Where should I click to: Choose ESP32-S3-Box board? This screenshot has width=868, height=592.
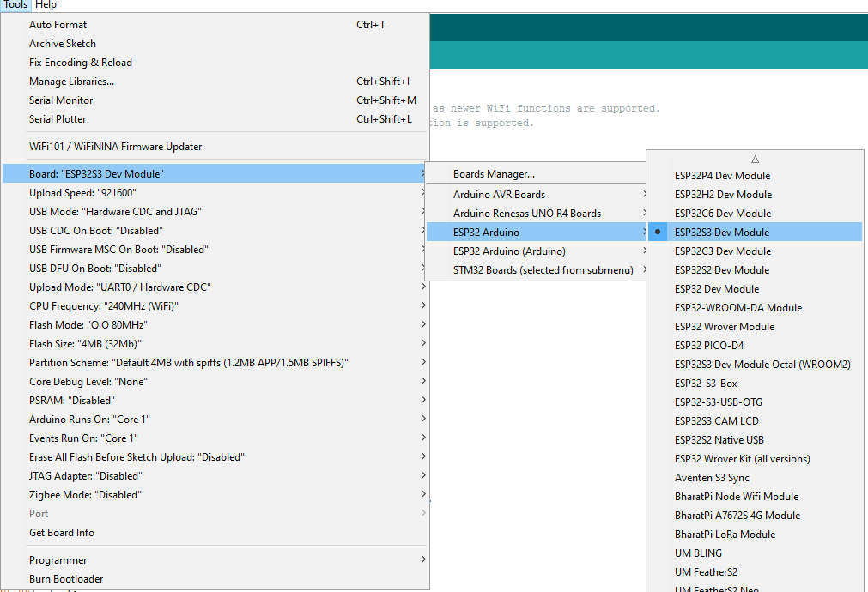coord(706,384)
